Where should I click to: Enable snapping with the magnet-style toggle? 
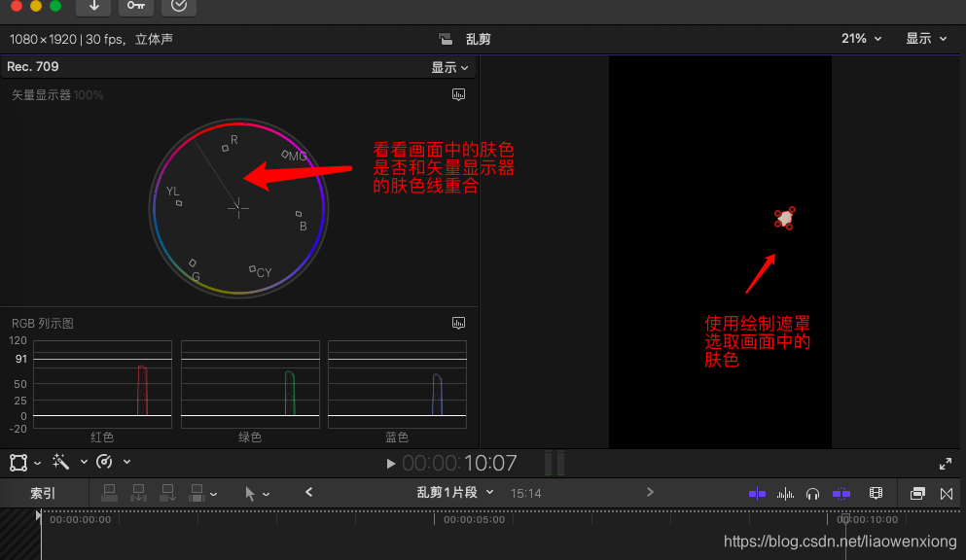(841, 493)
